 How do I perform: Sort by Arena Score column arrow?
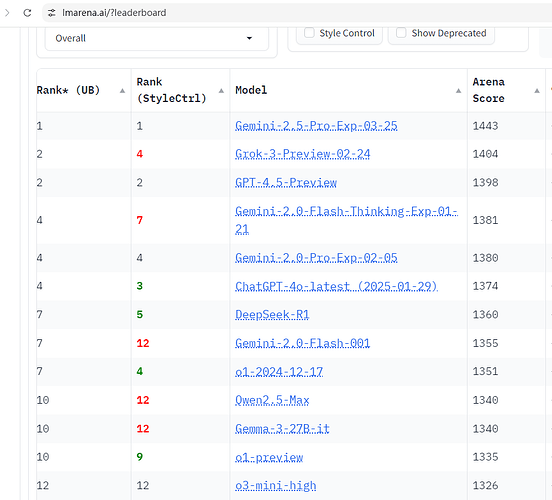537,91
